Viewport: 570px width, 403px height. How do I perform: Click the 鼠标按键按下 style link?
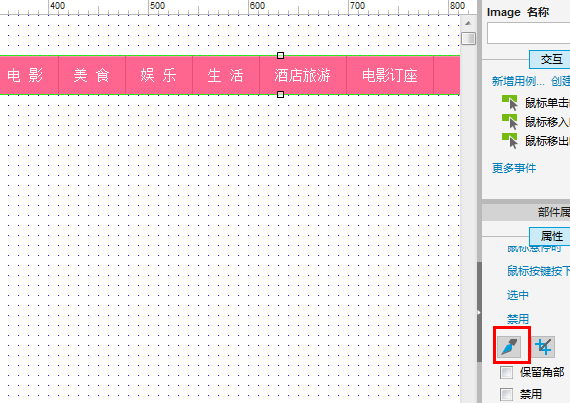pyautogui.click(x=538, y=271)
